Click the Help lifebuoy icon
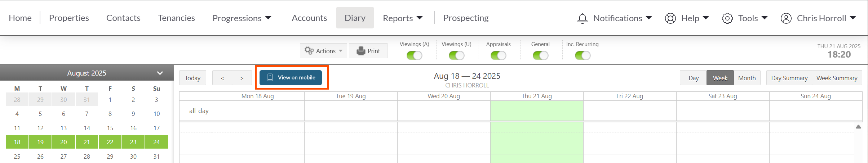Screen dimensions: 868x163 point(670,18)
